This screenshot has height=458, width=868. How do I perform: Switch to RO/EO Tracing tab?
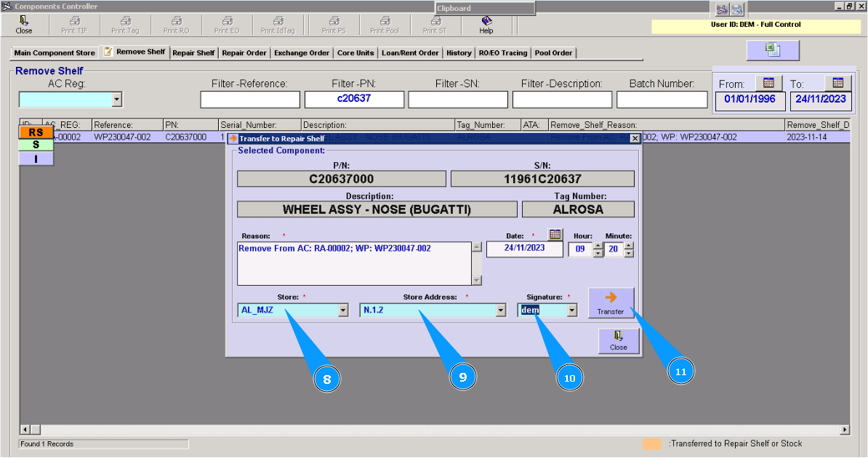pos(503,52)
